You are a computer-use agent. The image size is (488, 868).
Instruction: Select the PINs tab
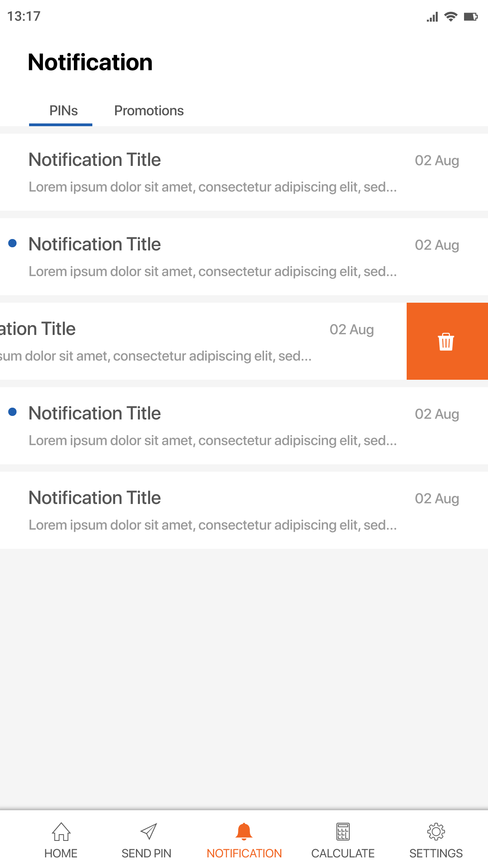63,111
